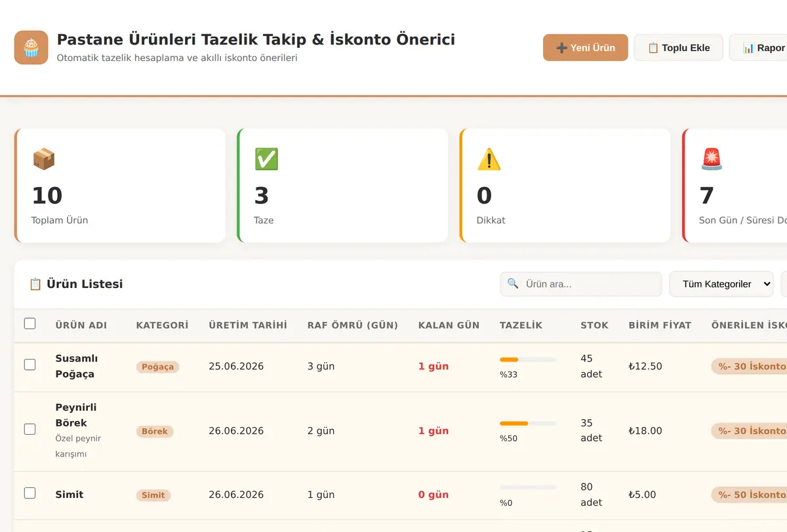Click the BİRİM FİYAT column header
Viewport: 787px width, 532px height.
pos(660,325)
